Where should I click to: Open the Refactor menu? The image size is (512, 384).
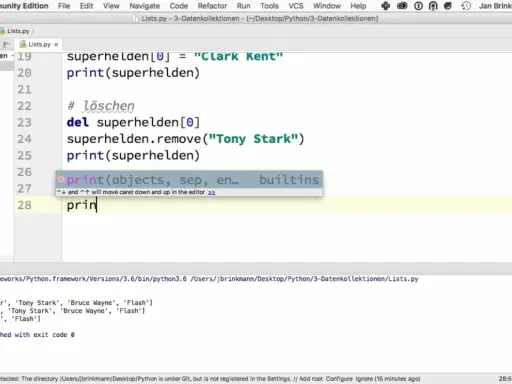[212, 6]
